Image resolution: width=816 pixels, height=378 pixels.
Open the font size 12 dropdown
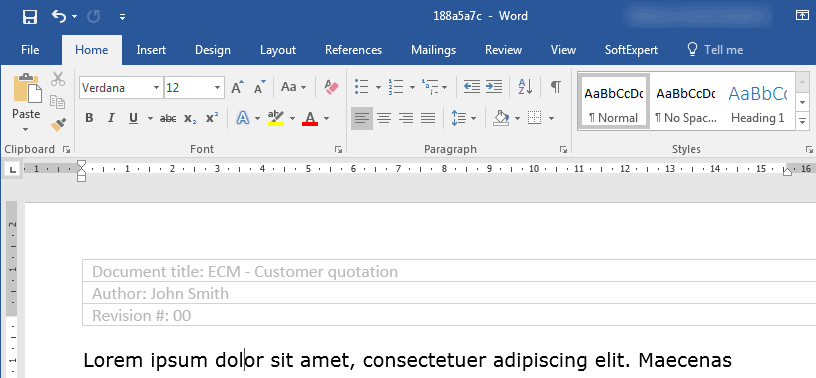click(x=218, y=88)
